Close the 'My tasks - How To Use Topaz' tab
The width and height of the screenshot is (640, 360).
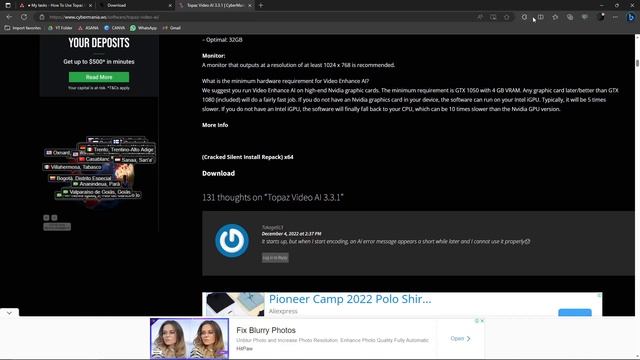click(90, 5)
